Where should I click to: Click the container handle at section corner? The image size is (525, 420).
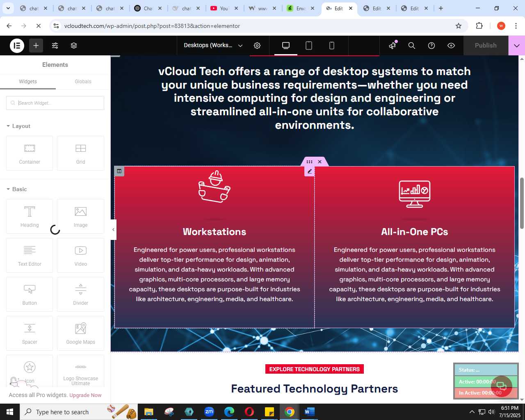pos(119,171)
